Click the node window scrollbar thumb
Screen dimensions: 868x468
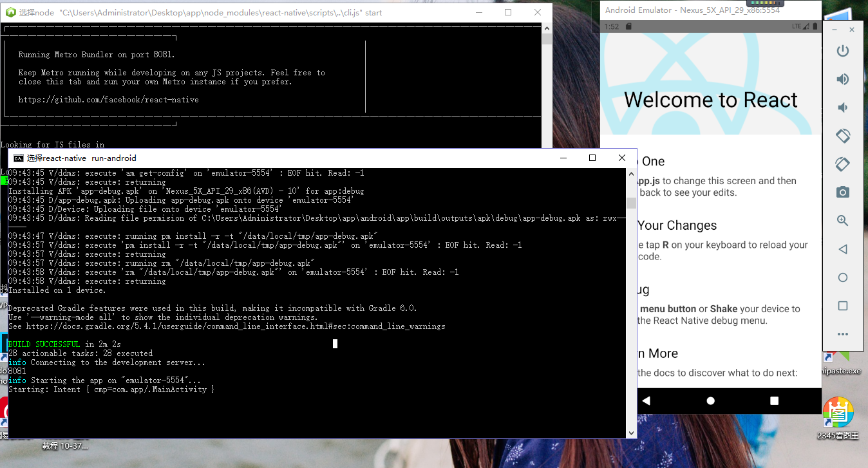547,39
